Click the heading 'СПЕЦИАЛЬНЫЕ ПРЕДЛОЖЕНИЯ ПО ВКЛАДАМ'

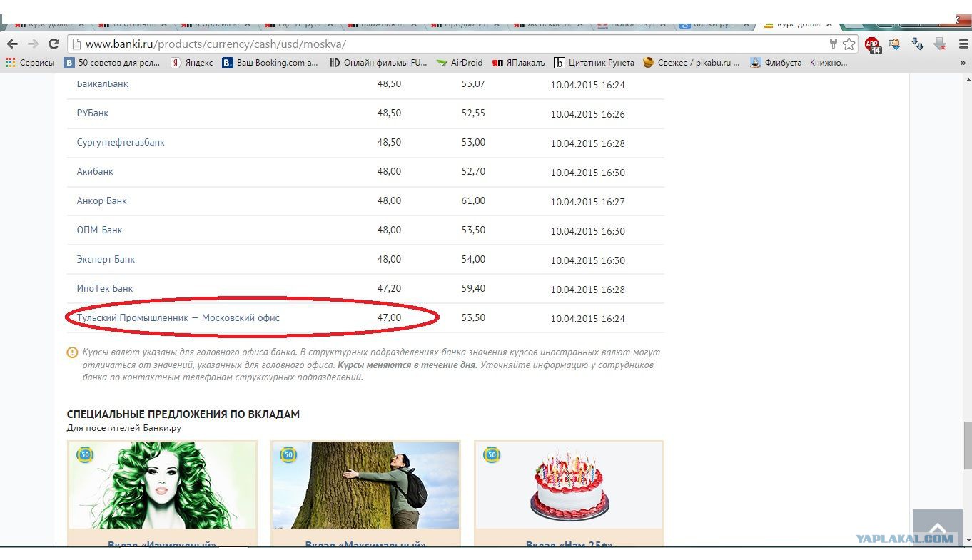tap(183, 414)
